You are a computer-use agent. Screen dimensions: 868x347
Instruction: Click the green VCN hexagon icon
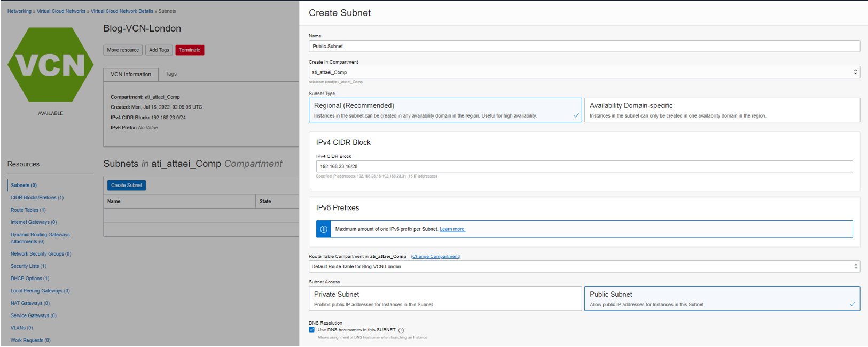(50, 65)
